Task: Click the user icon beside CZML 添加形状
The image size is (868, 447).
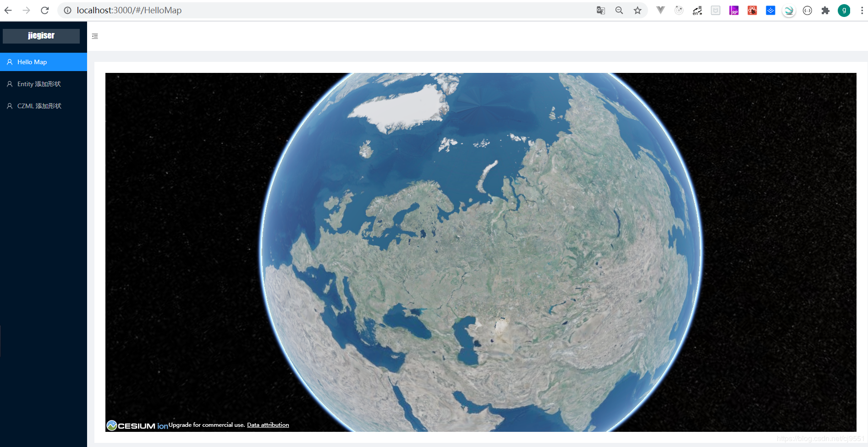Action: (x=10, y=106)
